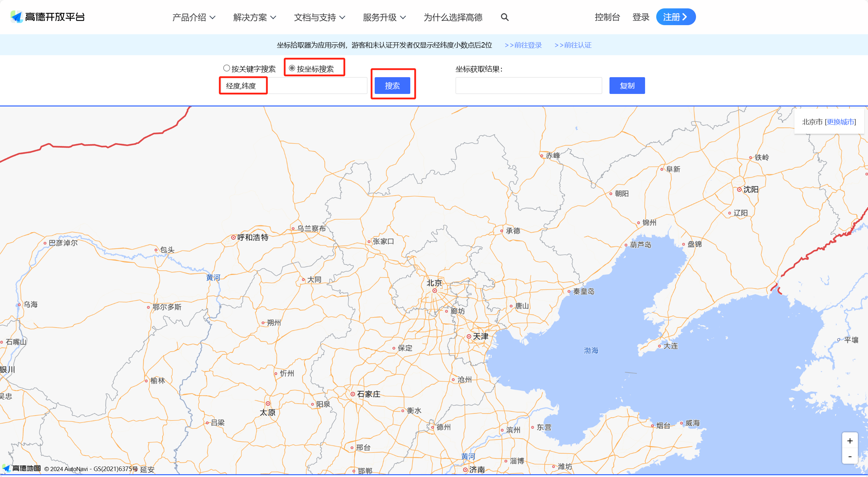Click the Amap open platform logo
This screenshot has width=868, height=477.
coord(48,17)
